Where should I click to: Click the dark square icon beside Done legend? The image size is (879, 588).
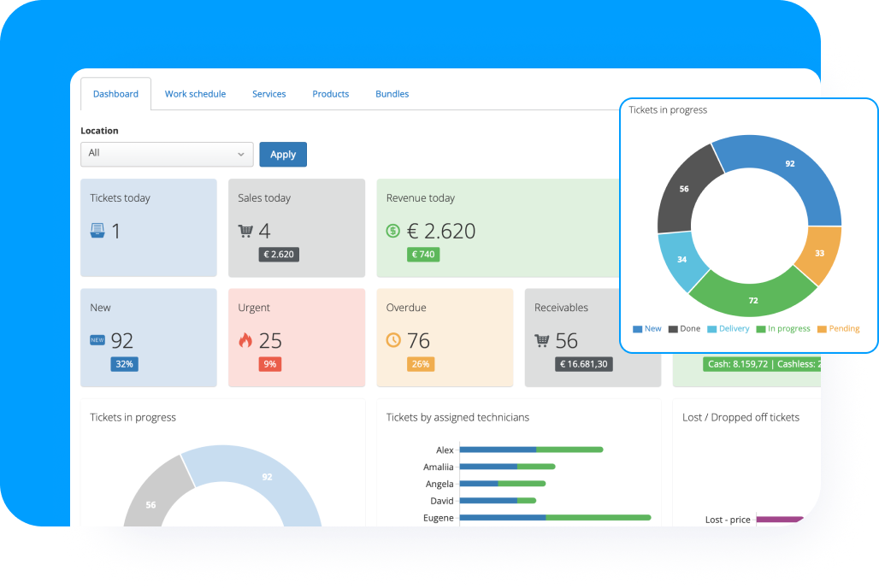tap(673, 328)
